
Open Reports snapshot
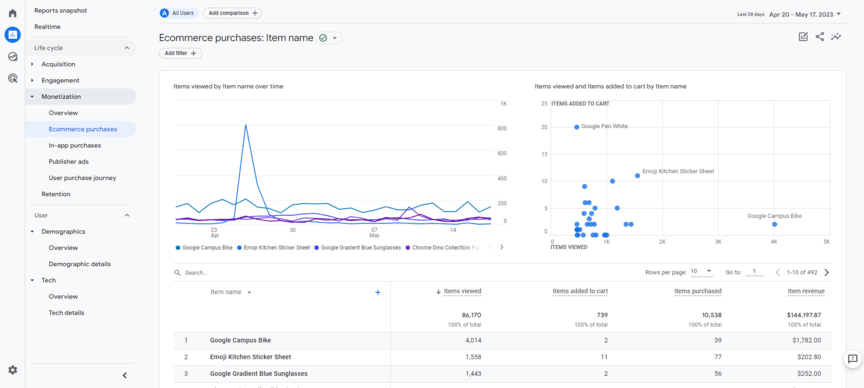point(61,10)
